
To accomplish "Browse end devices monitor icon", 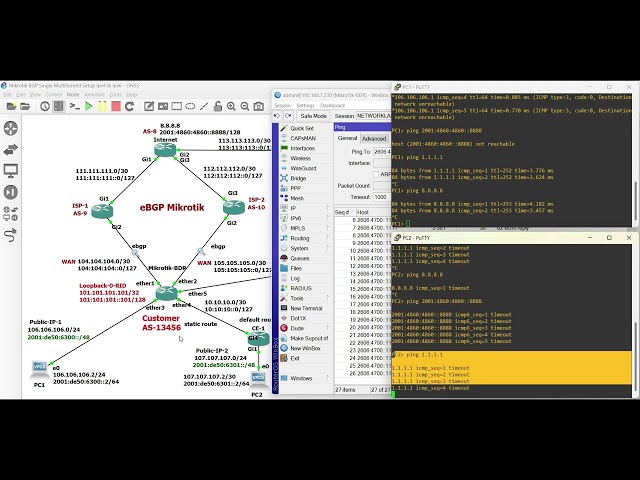I will pyautogui.click(x=11, y=171).
